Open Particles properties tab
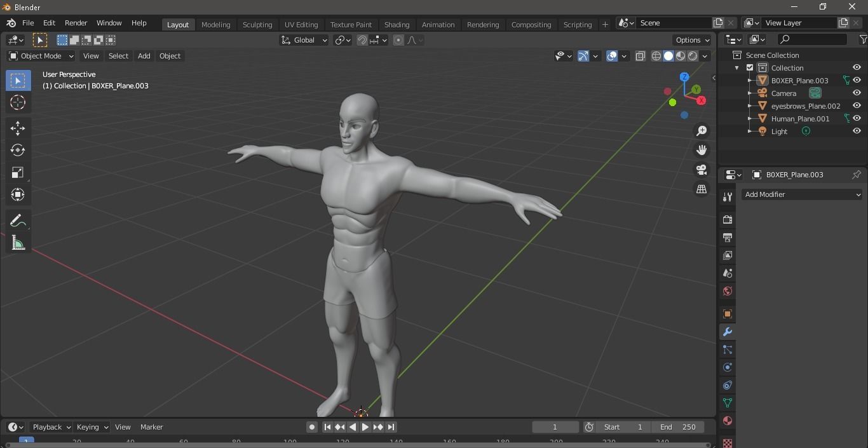 tap(728, 350)
